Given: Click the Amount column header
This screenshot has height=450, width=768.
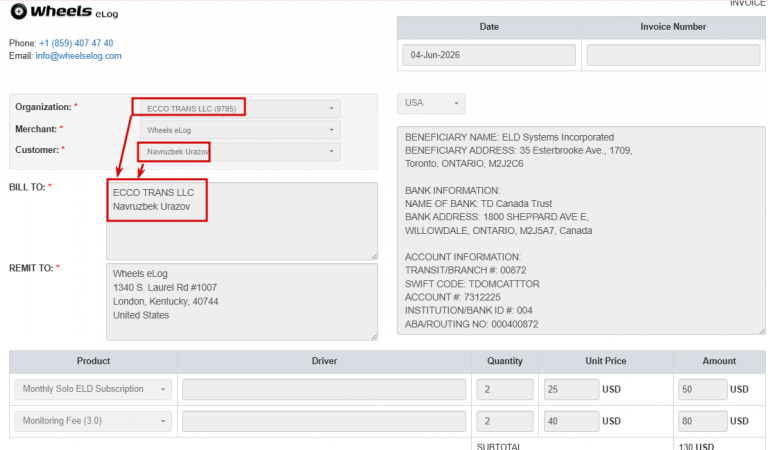Looking at the screenshot, I should 719,361.
